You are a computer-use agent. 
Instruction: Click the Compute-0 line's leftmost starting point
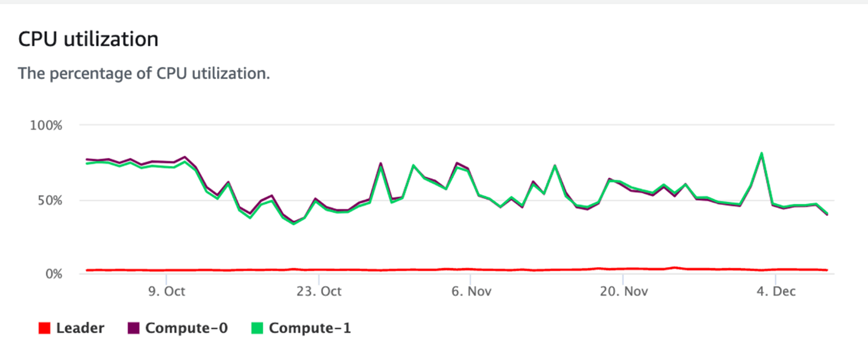(x=87, y=159)
